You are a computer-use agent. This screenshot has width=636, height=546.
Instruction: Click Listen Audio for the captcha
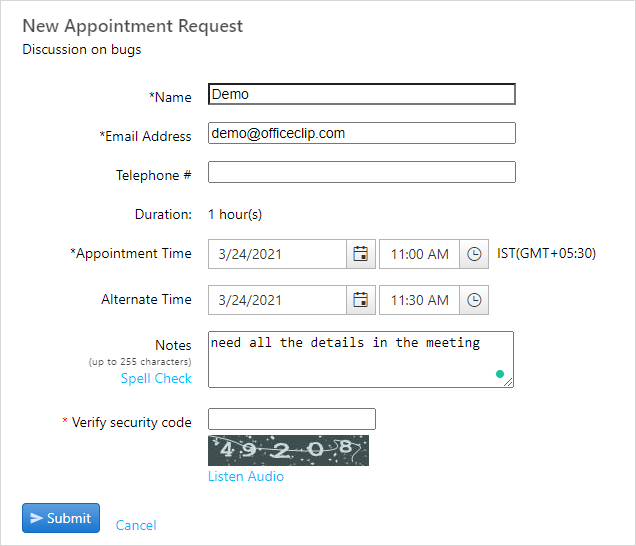click(x=246, y=476)
